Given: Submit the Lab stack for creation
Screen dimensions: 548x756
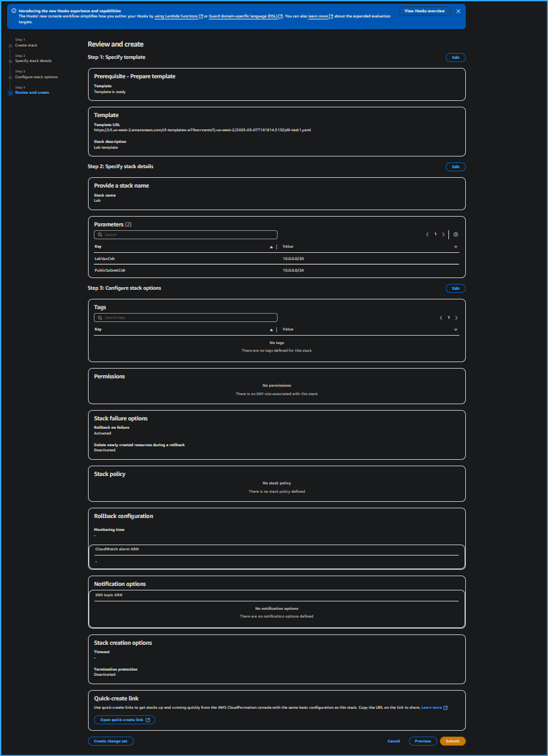Looking at the screenshot, I should (x=452, y=741).
